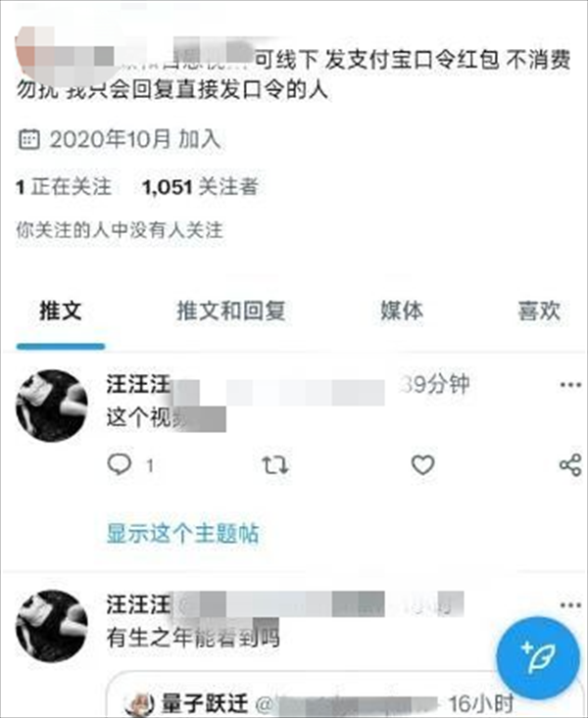
Task: Click the 量子跃迁 small avatar
Action: 140,704
